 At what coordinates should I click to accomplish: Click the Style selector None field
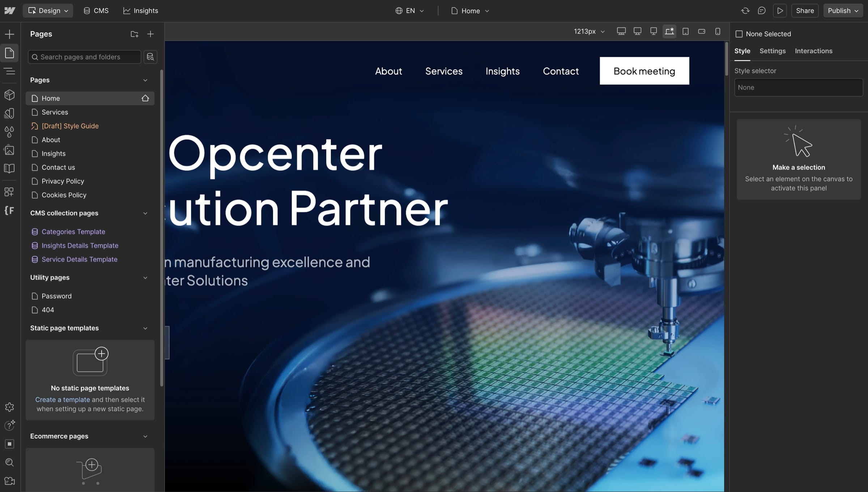pyautogui.click(x=799, y=87)
